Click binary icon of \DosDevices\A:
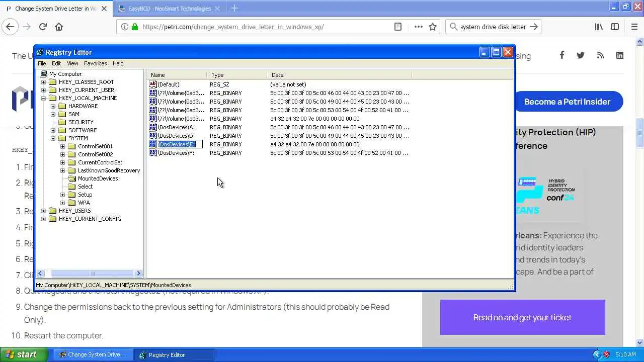 (153, 127)
